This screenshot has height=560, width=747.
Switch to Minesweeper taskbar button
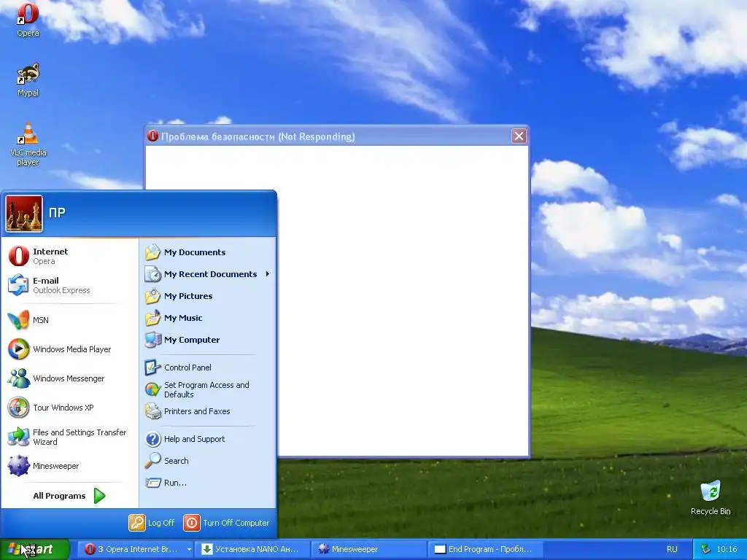(370, 549)
